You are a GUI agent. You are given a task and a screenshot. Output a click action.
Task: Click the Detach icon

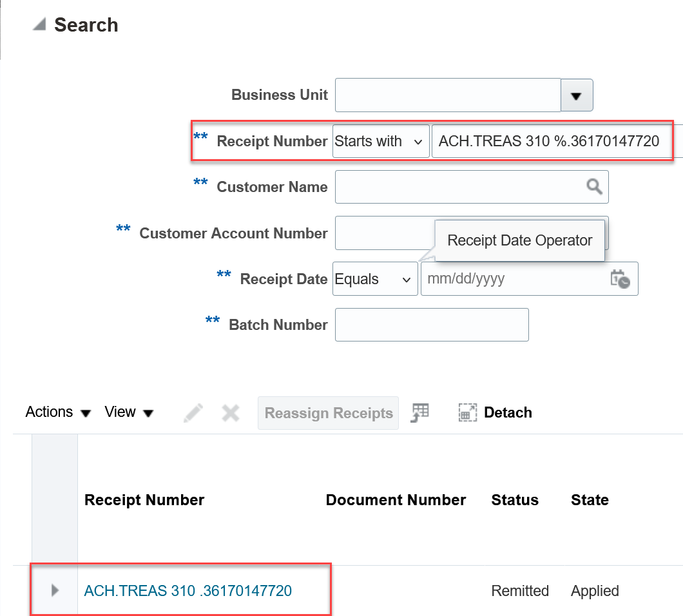[x=467, y=412]
